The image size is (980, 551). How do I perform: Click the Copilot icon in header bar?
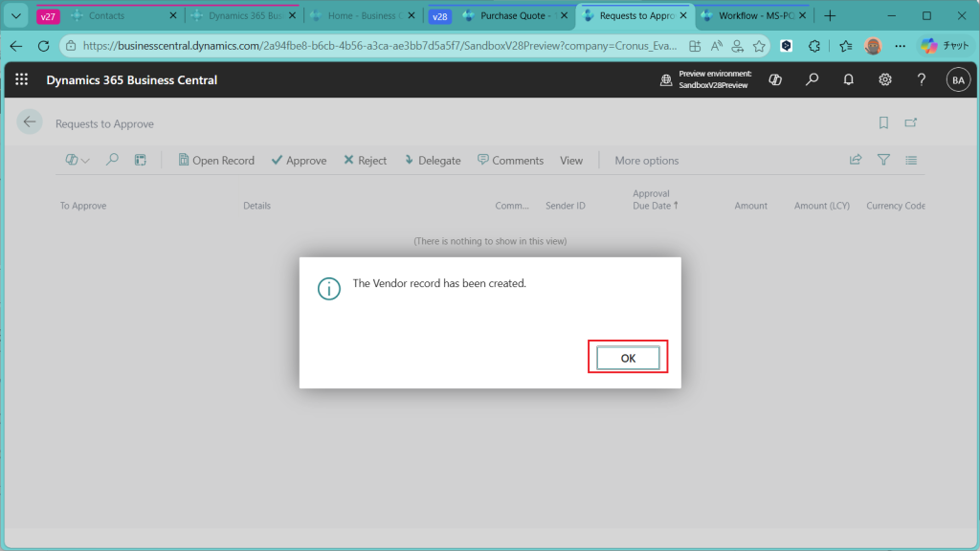click(x=776, y=80)
